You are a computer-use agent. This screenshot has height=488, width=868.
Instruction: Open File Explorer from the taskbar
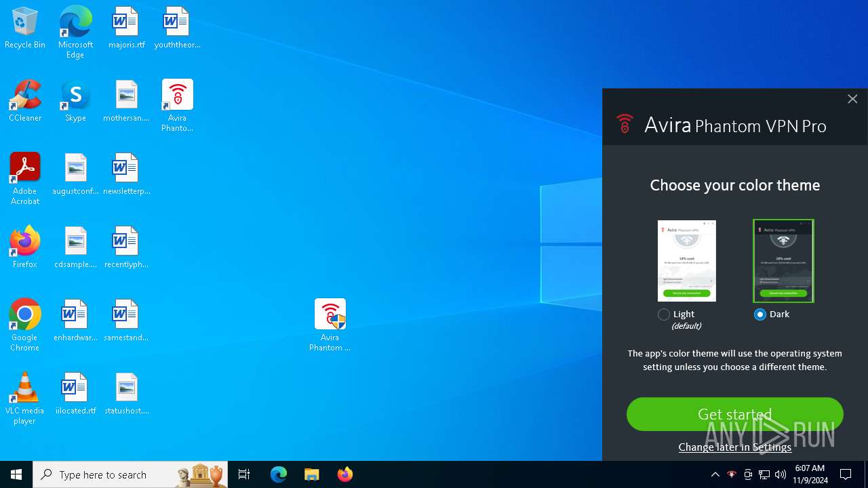[x=312, y=474]
